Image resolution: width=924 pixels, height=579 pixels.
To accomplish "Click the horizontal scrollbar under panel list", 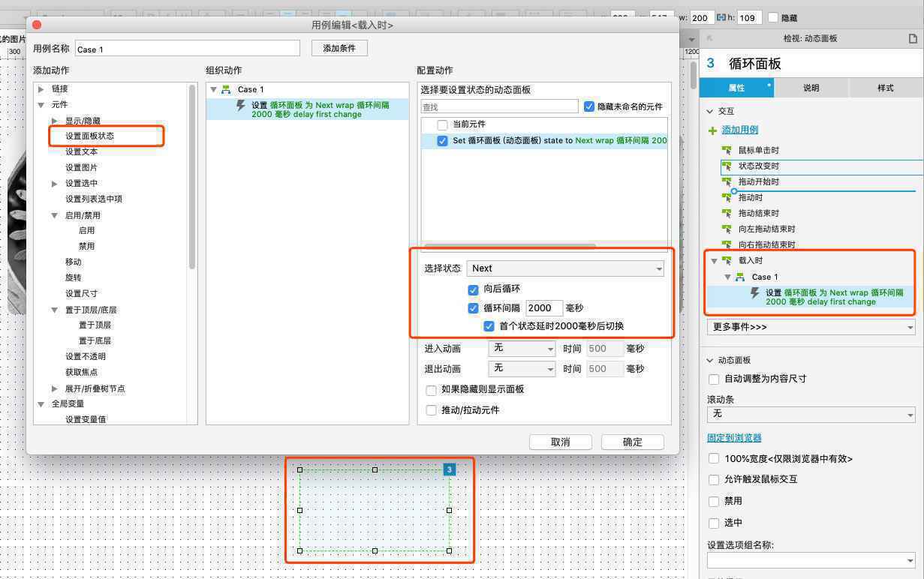I will [510, 245].
